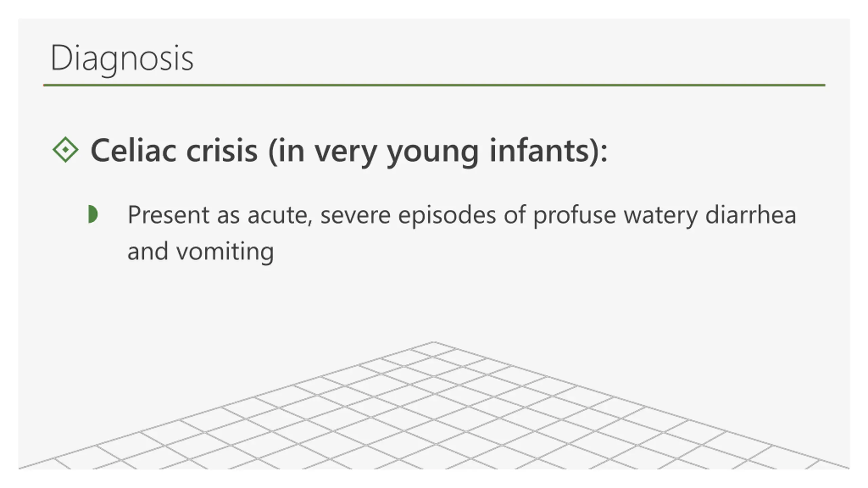Click the green half-circle sub-bullet icon
The image size is (868, 488).
[x=93, y=214]
